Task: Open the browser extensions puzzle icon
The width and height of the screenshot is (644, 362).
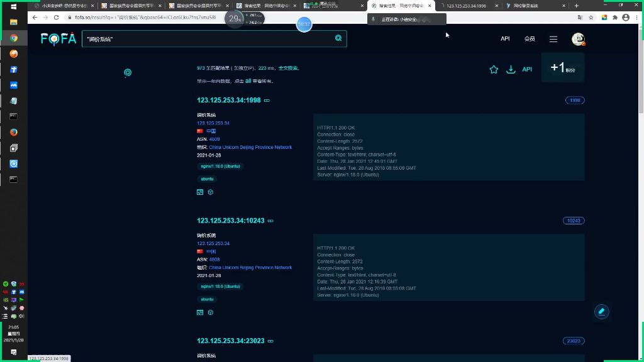Action: (x=615, y=17)
